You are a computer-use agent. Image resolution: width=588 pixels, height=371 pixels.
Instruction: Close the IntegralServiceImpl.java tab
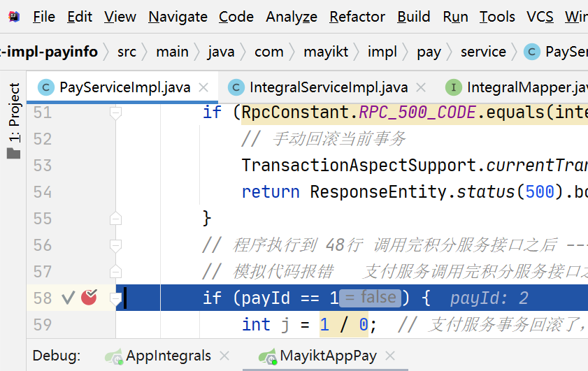421,88
